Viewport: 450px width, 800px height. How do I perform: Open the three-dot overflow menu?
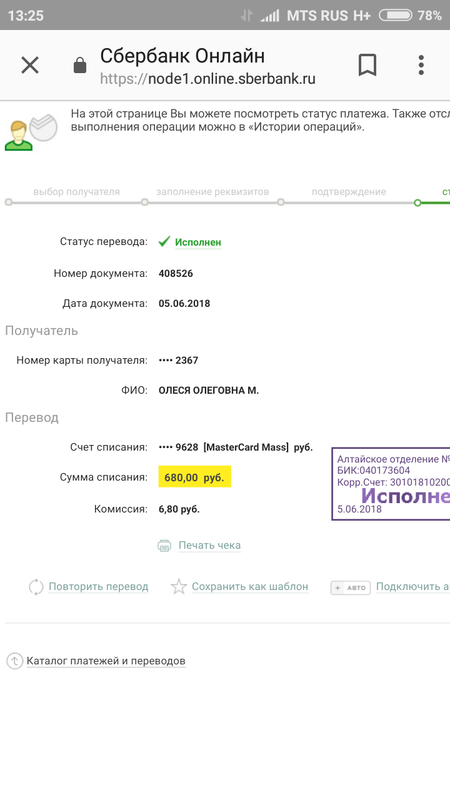click(x=421, y=65)
